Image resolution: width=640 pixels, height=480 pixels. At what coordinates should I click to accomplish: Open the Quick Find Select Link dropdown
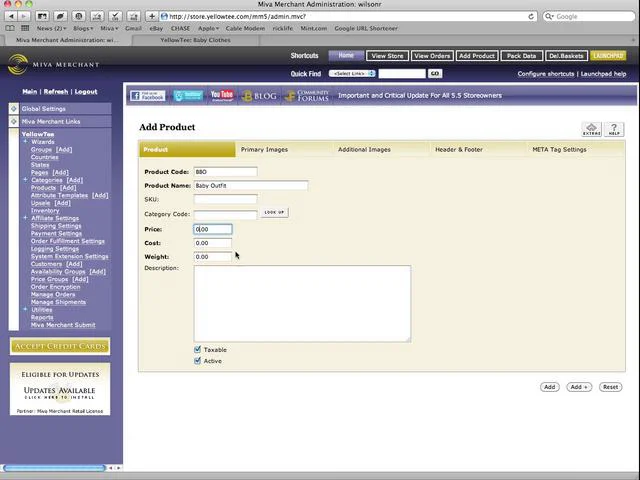352,73
